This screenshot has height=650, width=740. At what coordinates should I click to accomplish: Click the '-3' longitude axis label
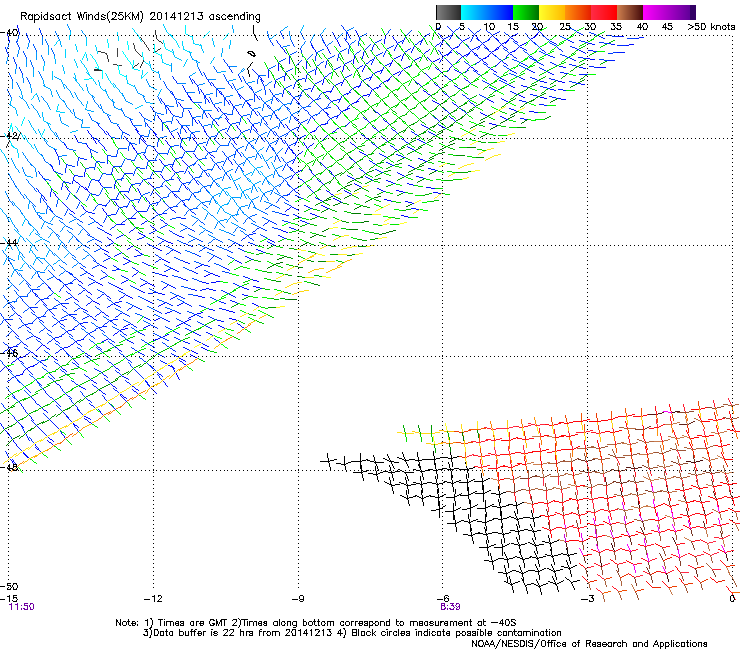tap(588, 599)
